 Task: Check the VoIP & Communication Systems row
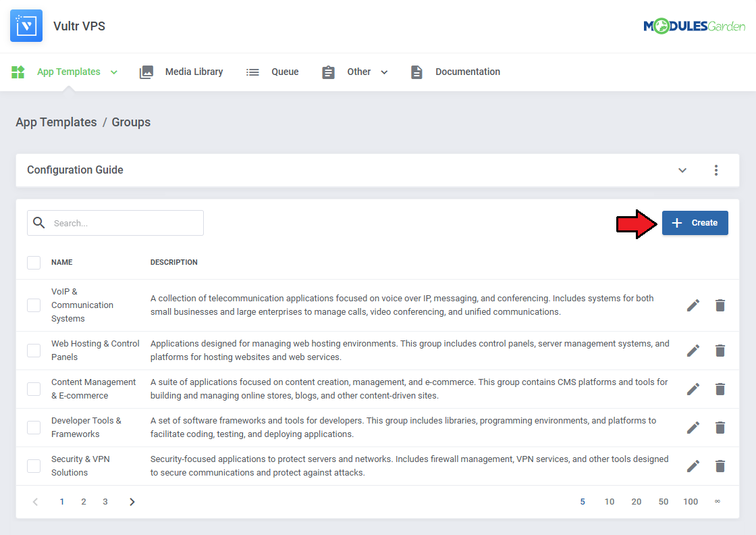[34, 305]
